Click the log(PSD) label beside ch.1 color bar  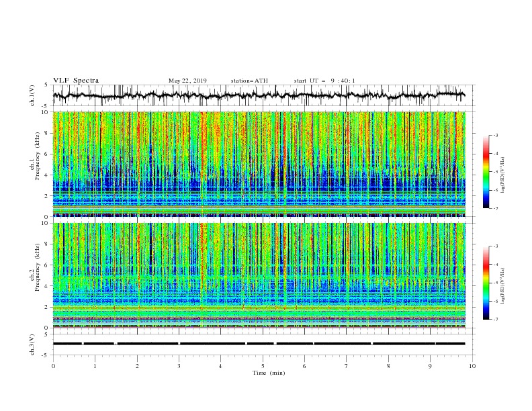click(x=503, y=175)
